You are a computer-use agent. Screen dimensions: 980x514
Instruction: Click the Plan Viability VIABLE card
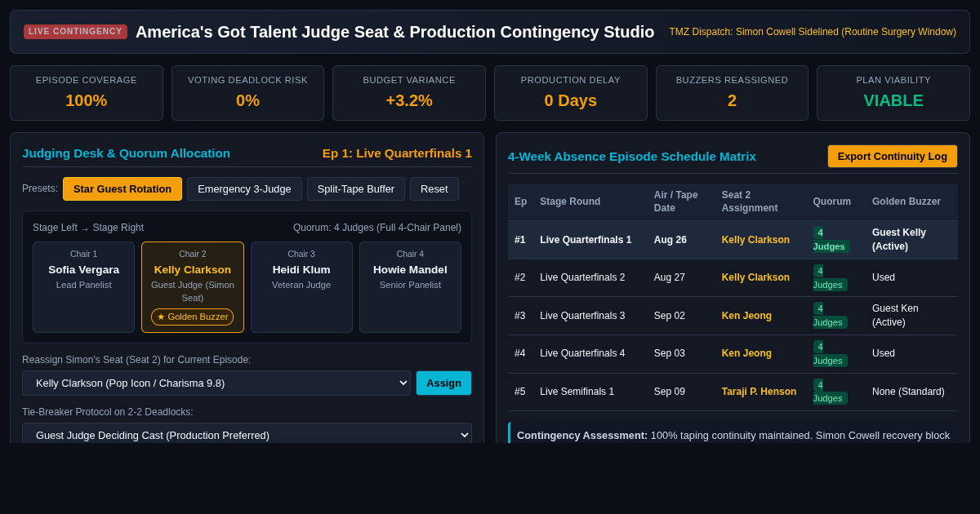[x=893, y=93]
